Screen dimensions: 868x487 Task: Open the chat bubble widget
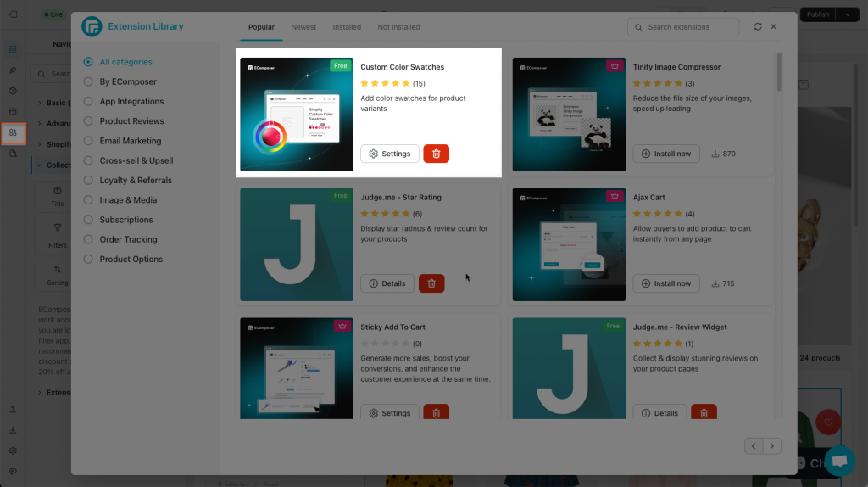pyautogui.click(x=840, y=461)
